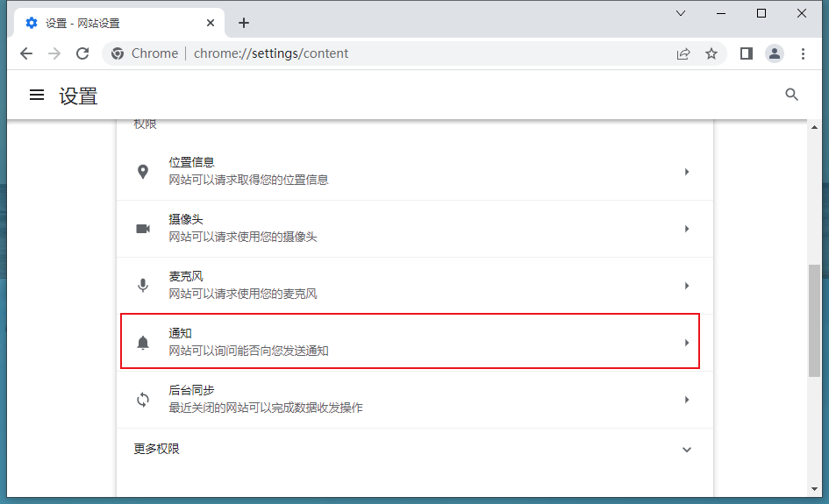Close the 设置 - 网站设置 tab
829x504 pixels.
tap(211, 23)
